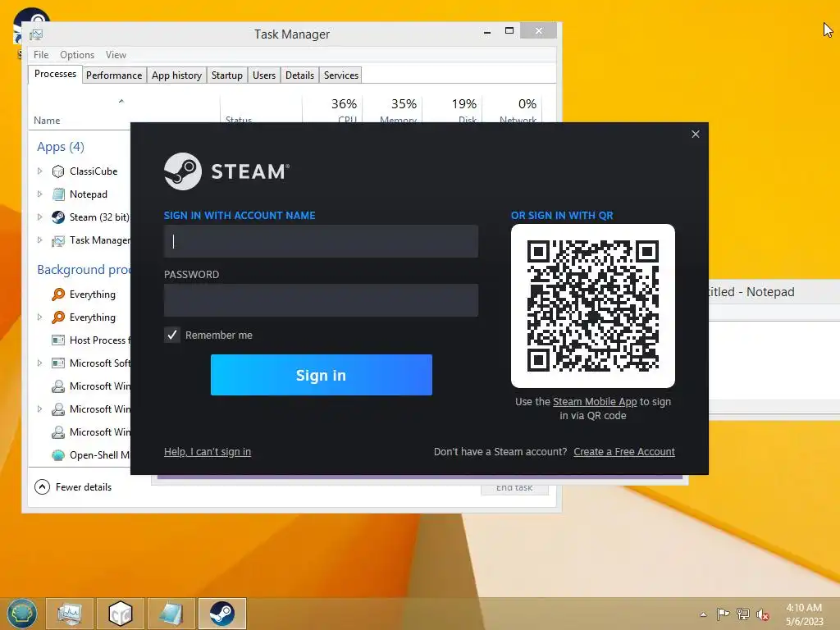Click the Notepad icon in the Apps list
Image resolution: width=840 pixels, height=630 pixels.
tap(58, 194)
